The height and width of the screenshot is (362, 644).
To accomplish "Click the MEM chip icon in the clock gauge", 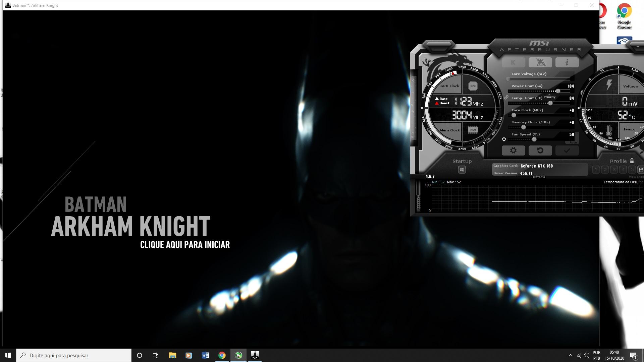I will pos(473,130).
